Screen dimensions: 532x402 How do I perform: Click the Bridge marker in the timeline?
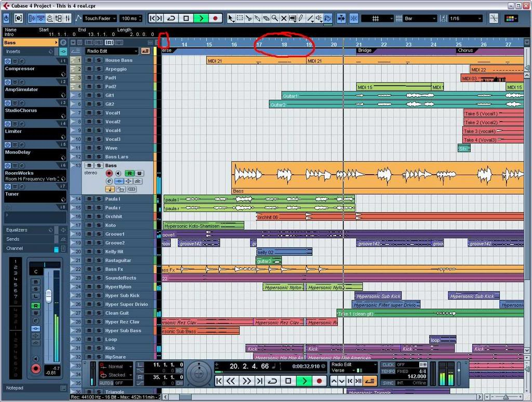(x=365, y=50)
